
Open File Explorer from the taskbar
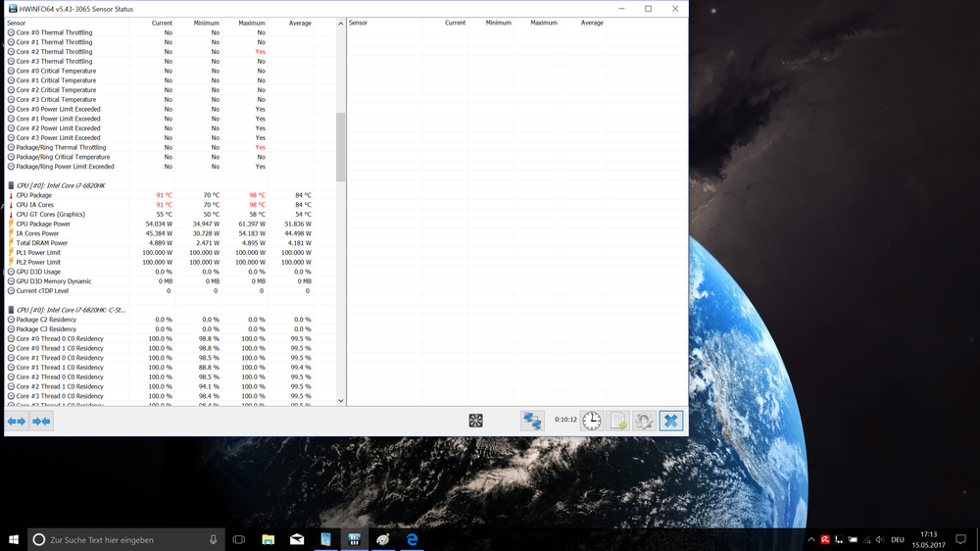point(268,540)
